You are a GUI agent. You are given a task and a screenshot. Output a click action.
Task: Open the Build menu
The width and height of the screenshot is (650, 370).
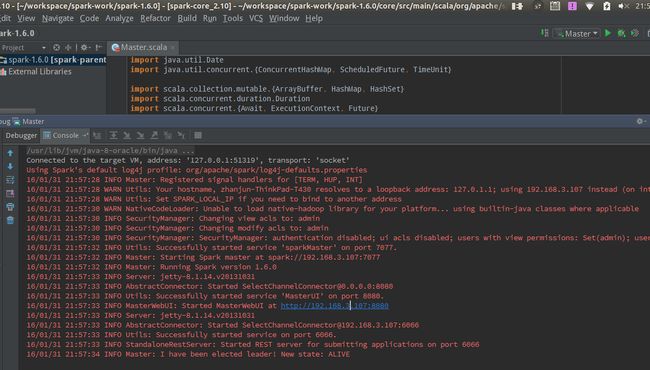tap(187, 18)
